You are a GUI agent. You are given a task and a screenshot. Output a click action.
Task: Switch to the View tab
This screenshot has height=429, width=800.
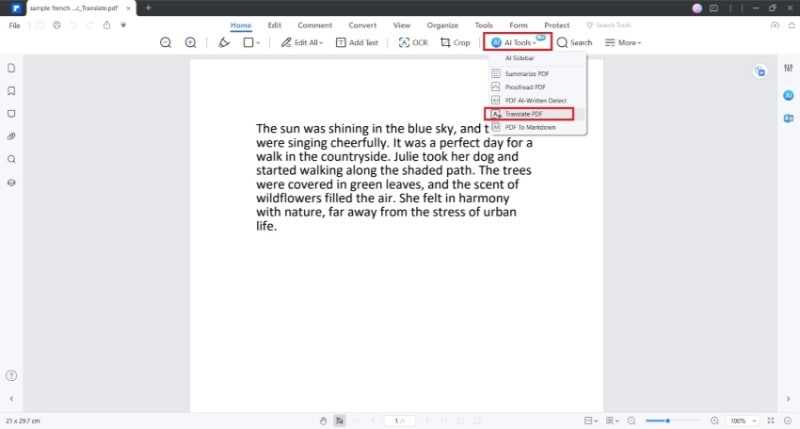tap(402, 25)
